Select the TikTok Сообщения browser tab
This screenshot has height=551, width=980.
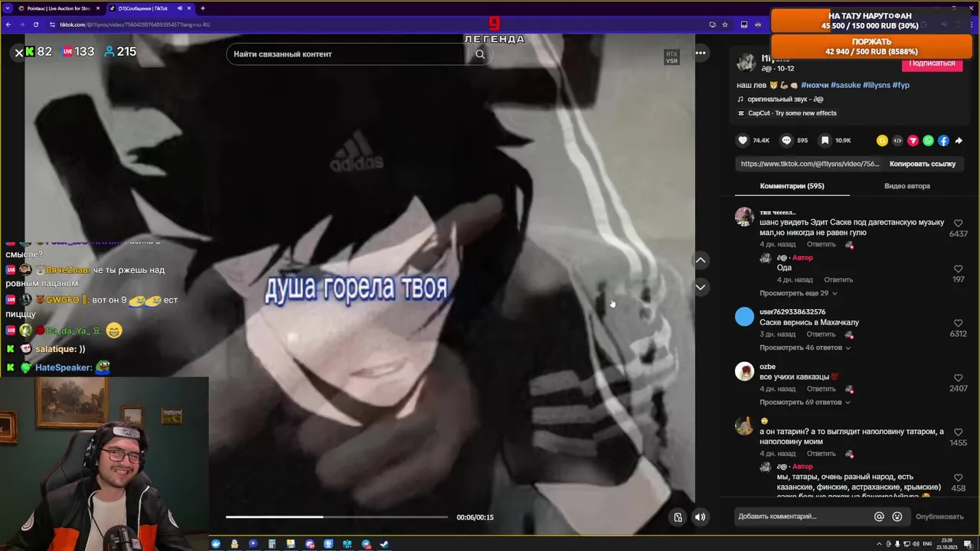click(x=150, y=8)
